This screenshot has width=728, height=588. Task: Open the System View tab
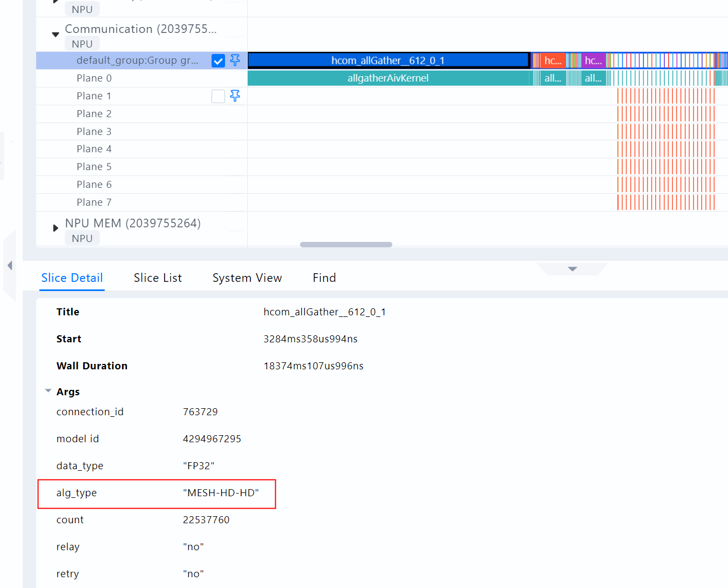coord(247,278)
